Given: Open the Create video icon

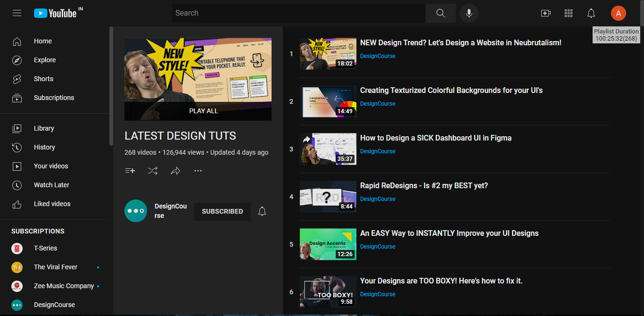Looking at the screenshot, I should pos(546,13).
